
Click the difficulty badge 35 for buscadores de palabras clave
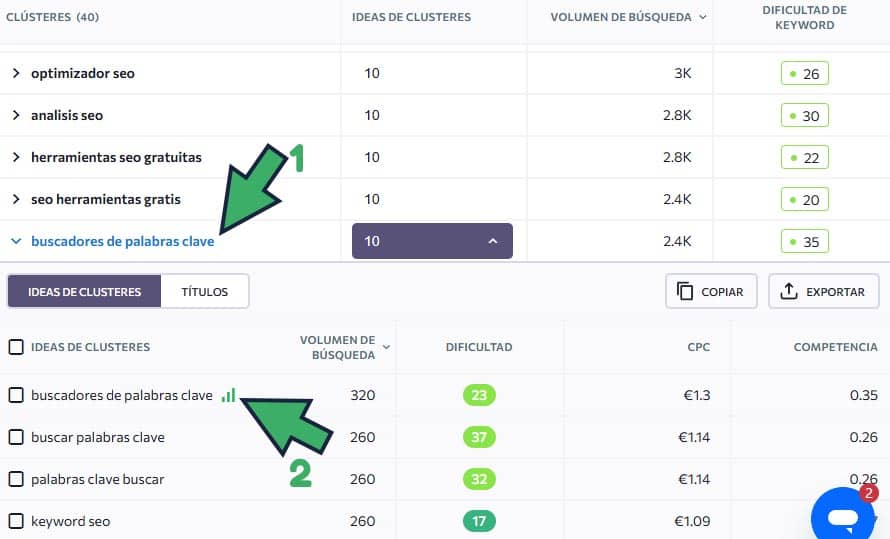coord(804,241)
